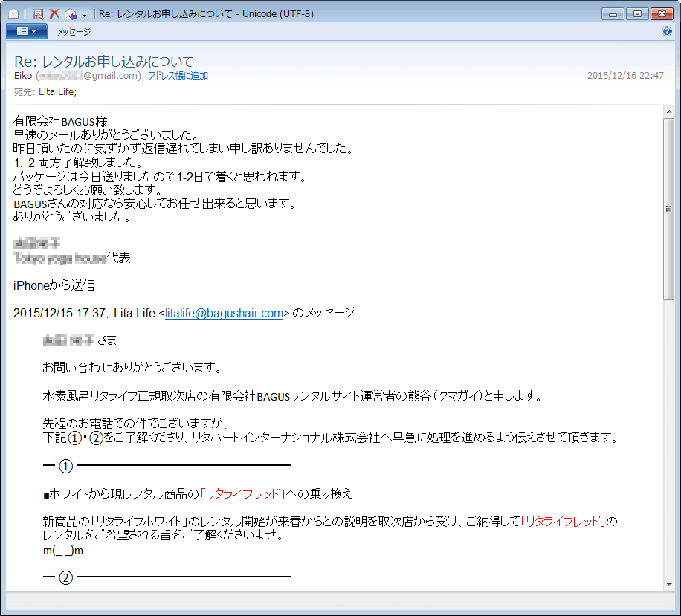Image resolution: width=681 pixels, height=616 pixels.
Task: Click the sender name Eiko
Action: tap(23, 76)
